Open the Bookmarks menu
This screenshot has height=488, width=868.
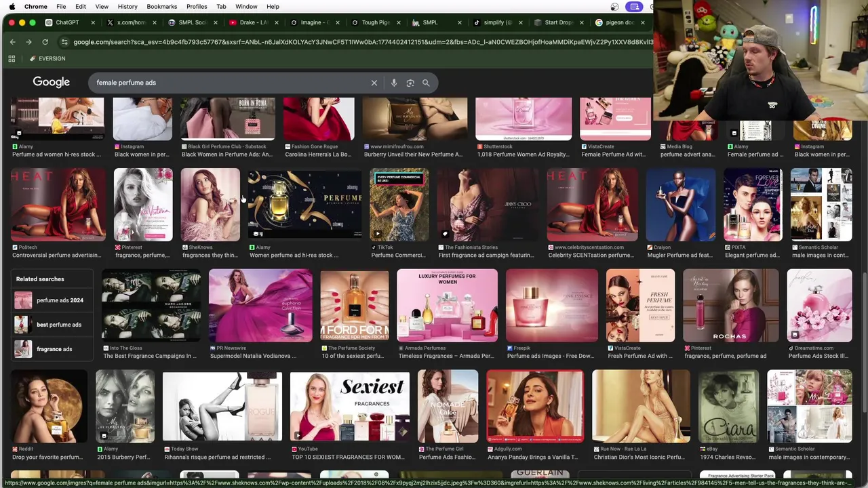[x=162, y=6]
